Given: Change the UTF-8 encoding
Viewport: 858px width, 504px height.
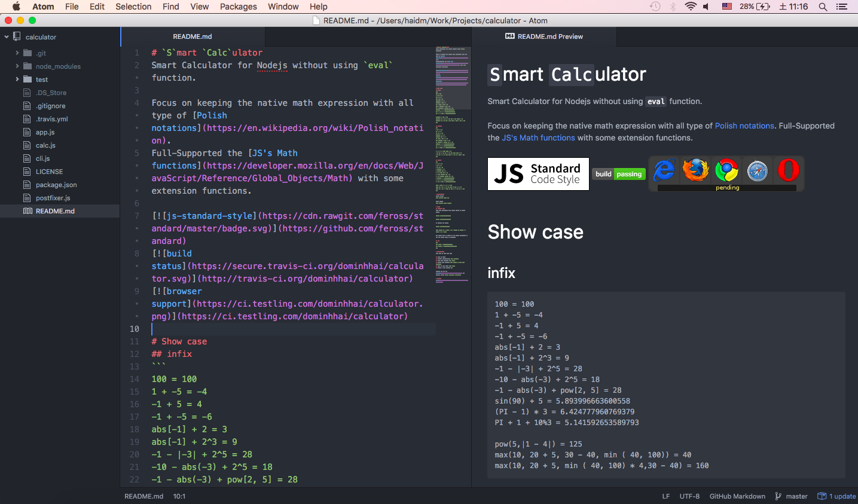Looking at the screenshot, I should coord(689,496).
